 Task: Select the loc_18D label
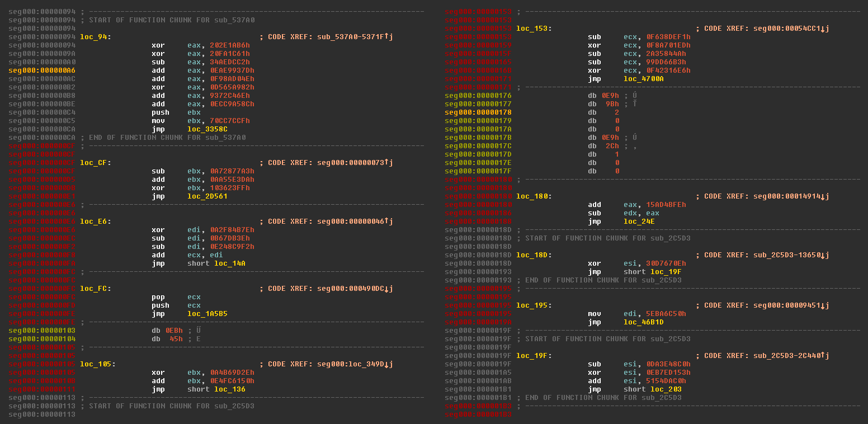(x=534, y=255)
